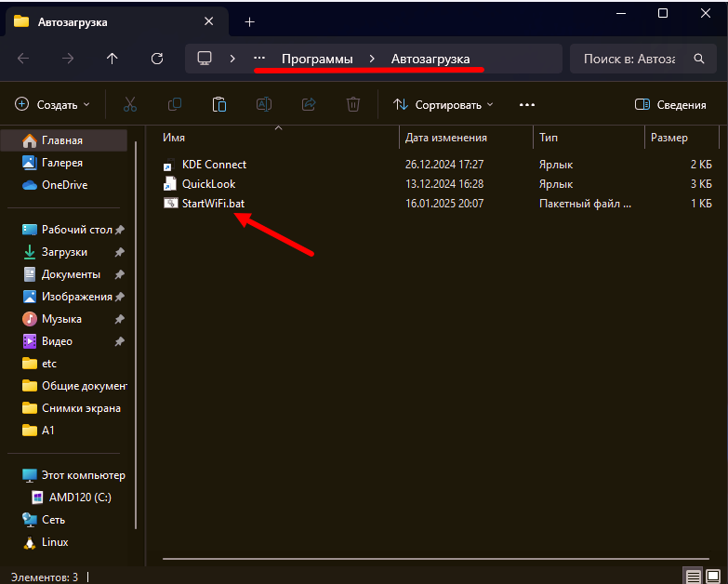Open a new tab with plus button
This screenshot has width=728, height=584.
coord(249,21)
